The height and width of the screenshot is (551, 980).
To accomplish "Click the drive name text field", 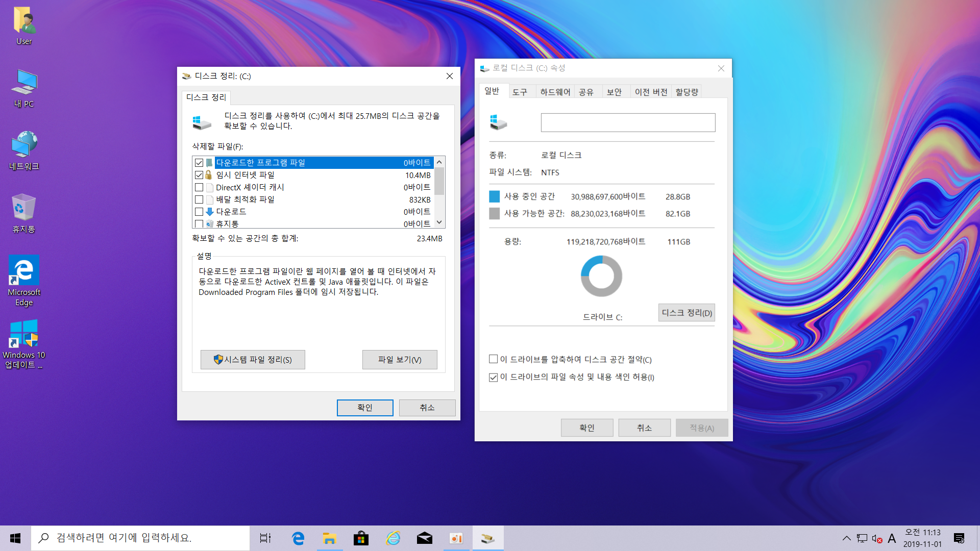I will [x=628, y=122].
